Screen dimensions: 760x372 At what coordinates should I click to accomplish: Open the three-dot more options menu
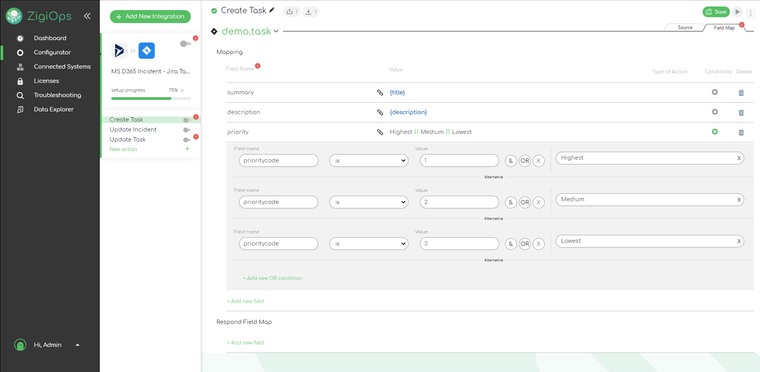click(x=751, y=12)
